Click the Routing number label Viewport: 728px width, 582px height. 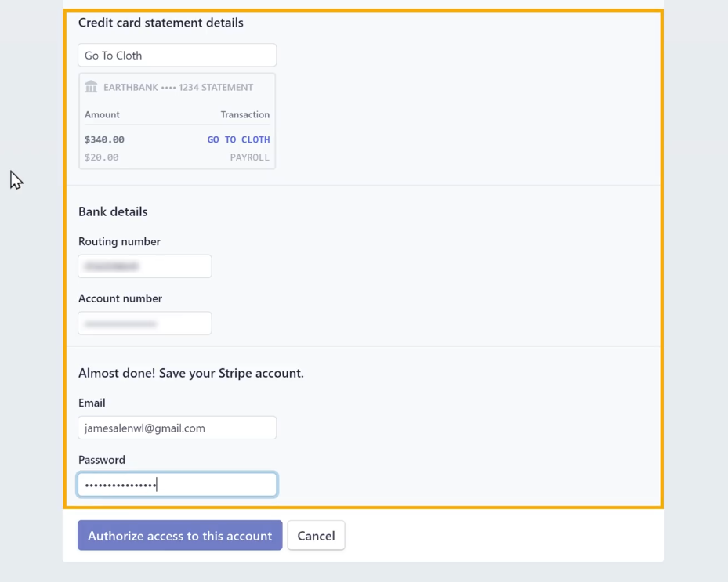click(x=119, y=241)
